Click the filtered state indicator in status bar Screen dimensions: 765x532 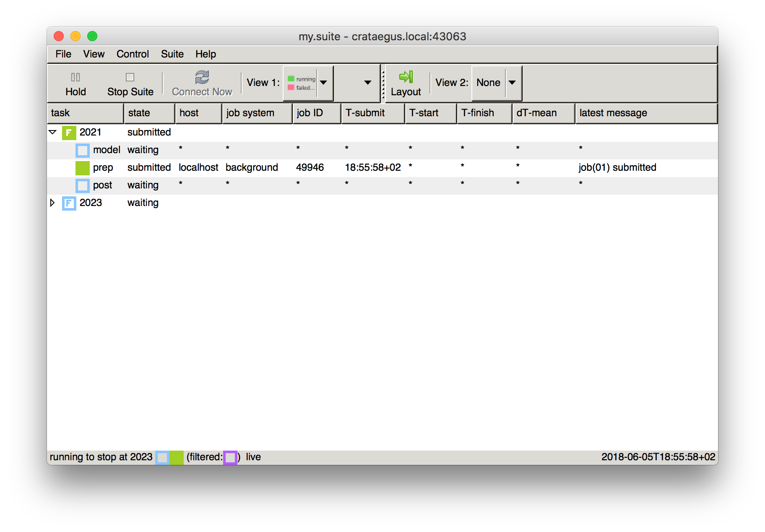(x=230, y=457)
